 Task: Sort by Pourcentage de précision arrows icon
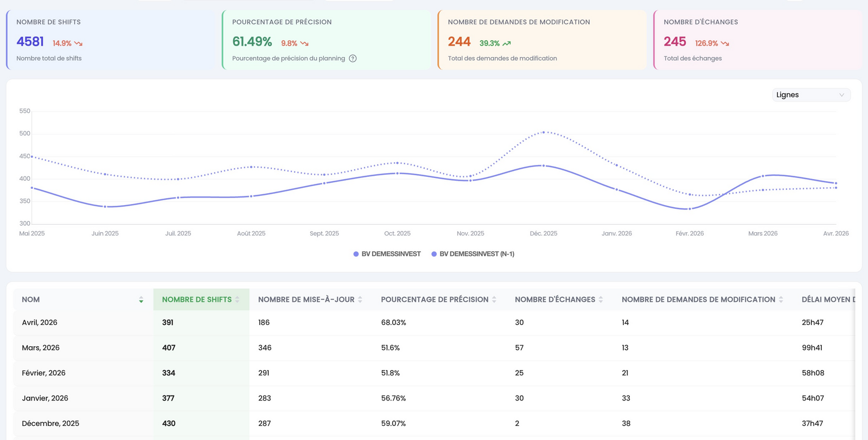click(494, 299)
